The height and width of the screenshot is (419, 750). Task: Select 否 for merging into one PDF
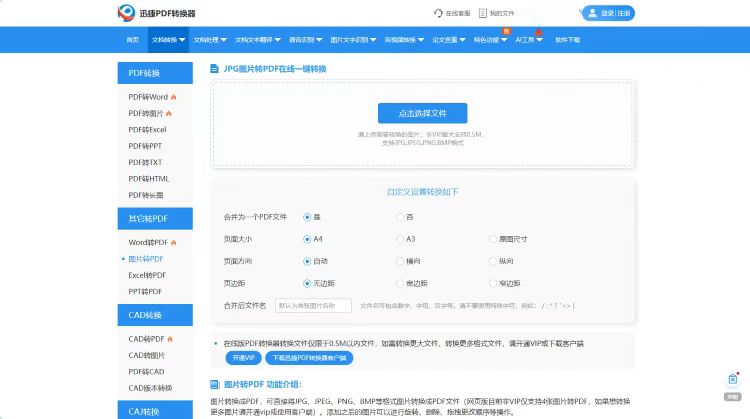coord(400,216)
